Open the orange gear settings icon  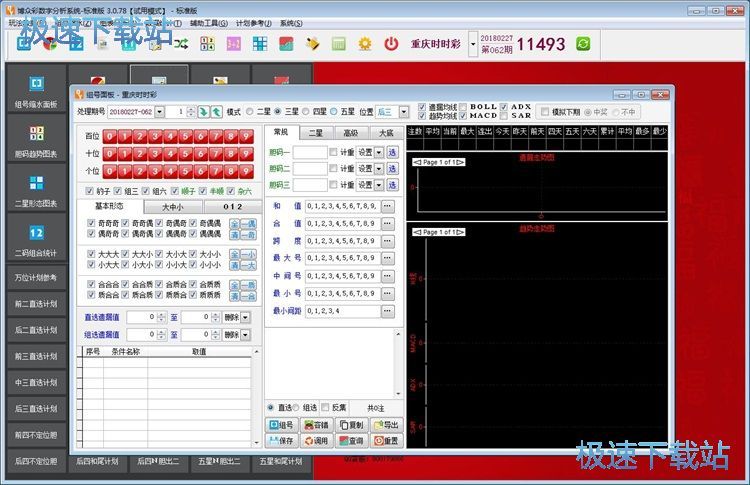(x=365, y=44)
